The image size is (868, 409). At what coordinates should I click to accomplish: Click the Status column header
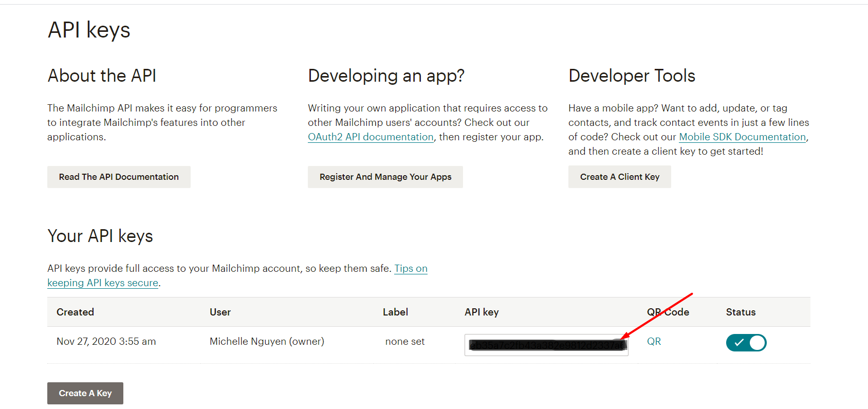click(x=741, y=312)
